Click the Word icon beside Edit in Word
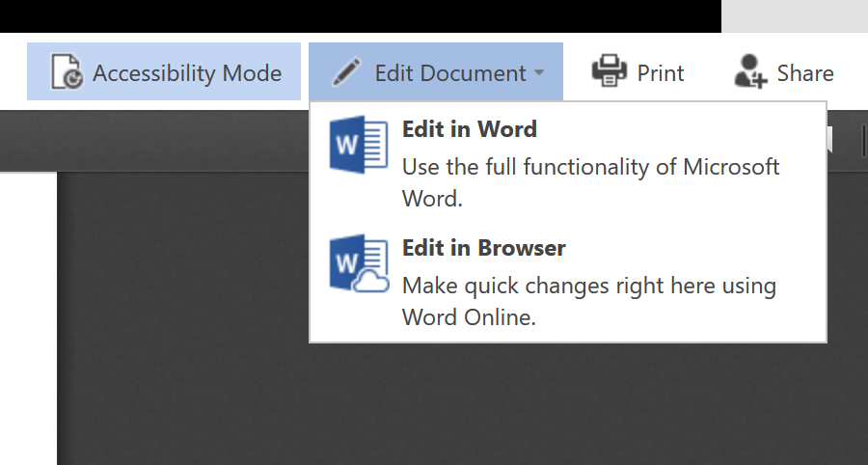Viewport: 868px width, 465px height. [x=359, y=145]
